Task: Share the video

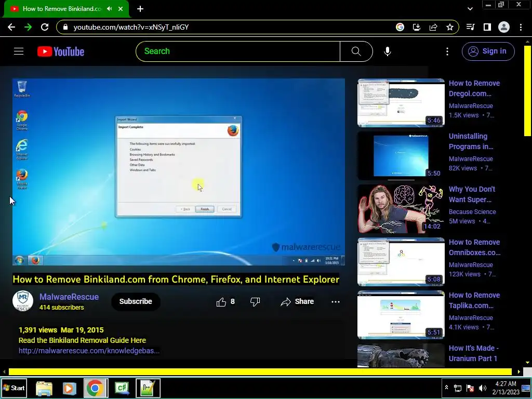Action: [x=297, y=302]
